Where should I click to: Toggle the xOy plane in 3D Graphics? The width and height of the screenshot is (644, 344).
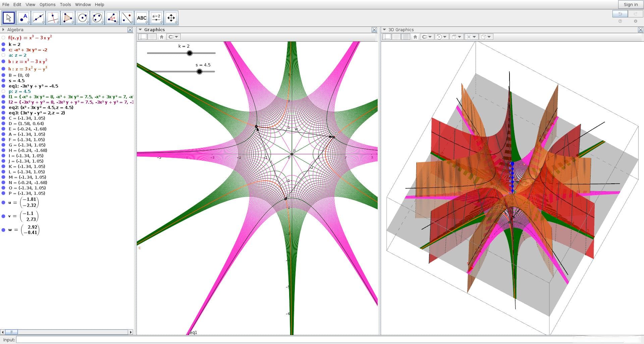click(406, 37)
